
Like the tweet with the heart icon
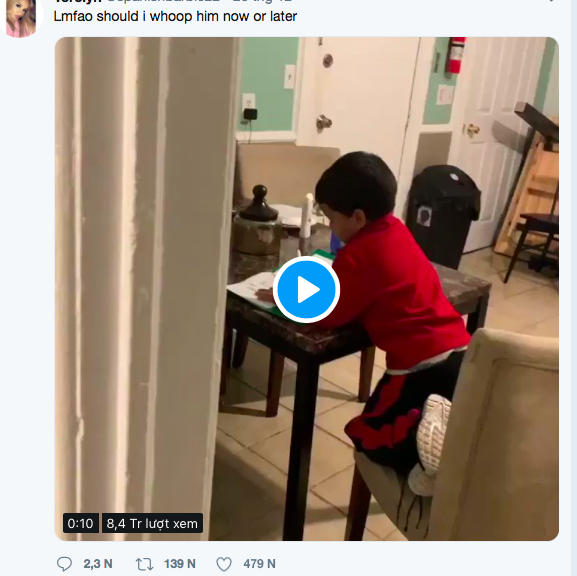pos(224,564)
